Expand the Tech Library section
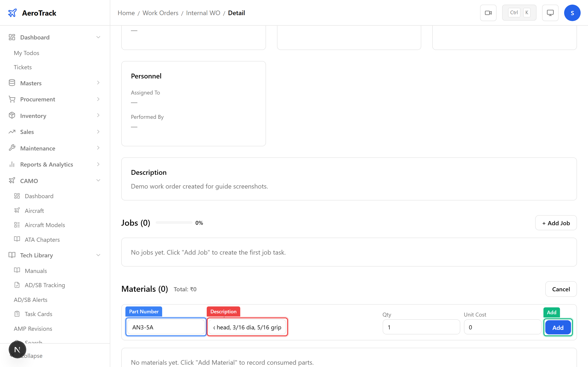This screenshot has width=588, height=367. [98, 255]
